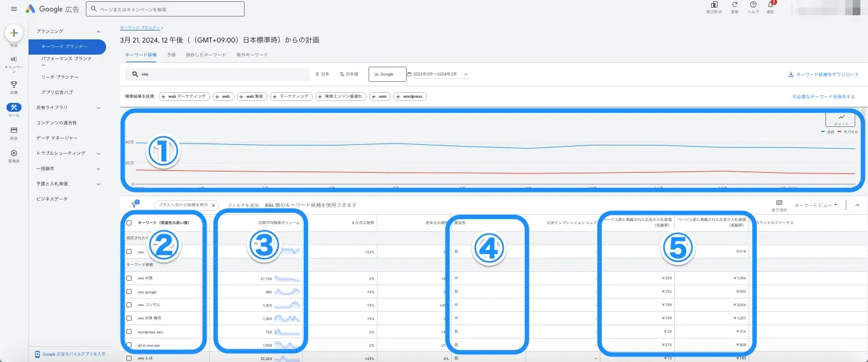Open the 目標 trophy icon
Image resolution: width=868 pixels, height=362 pixels.
pyautogui.click(x=14, y=84)
